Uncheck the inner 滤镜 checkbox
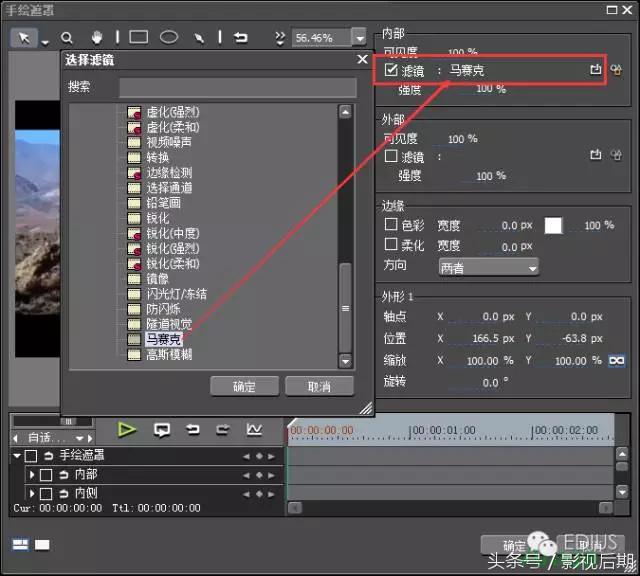The width and height of the screenshot is (640, 576). point(391,70)
